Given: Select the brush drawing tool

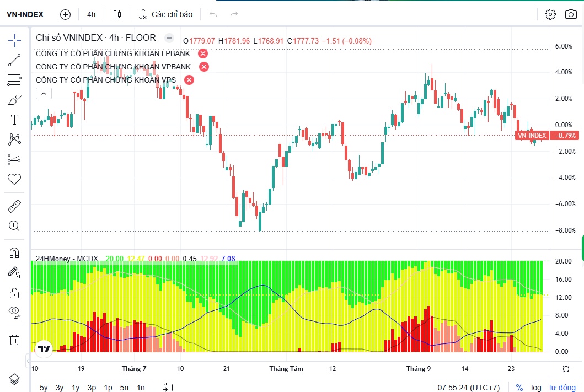Looking at the screenshot, I should tap(14, 100).
